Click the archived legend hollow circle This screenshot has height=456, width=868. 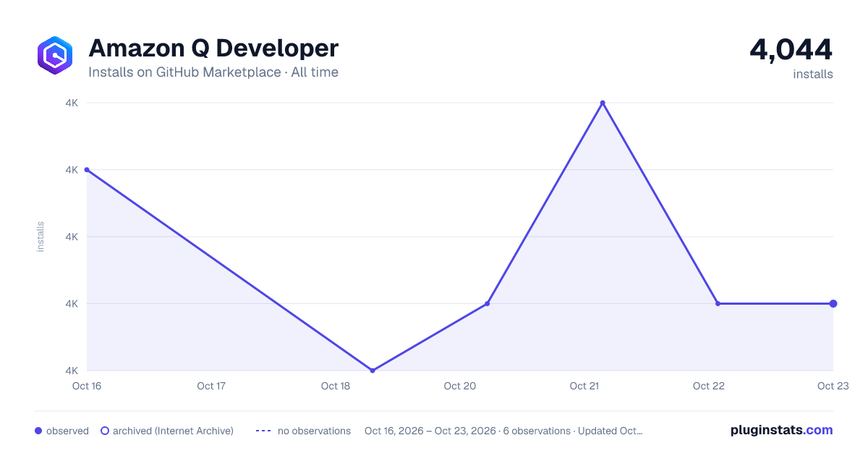click(105, 431)
